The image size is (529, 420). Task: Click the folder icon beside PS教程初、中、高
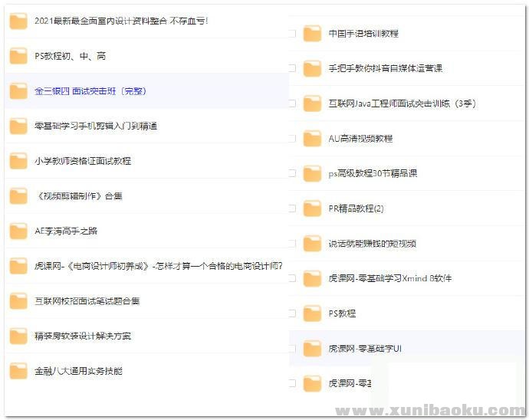[x=18, y=56]
